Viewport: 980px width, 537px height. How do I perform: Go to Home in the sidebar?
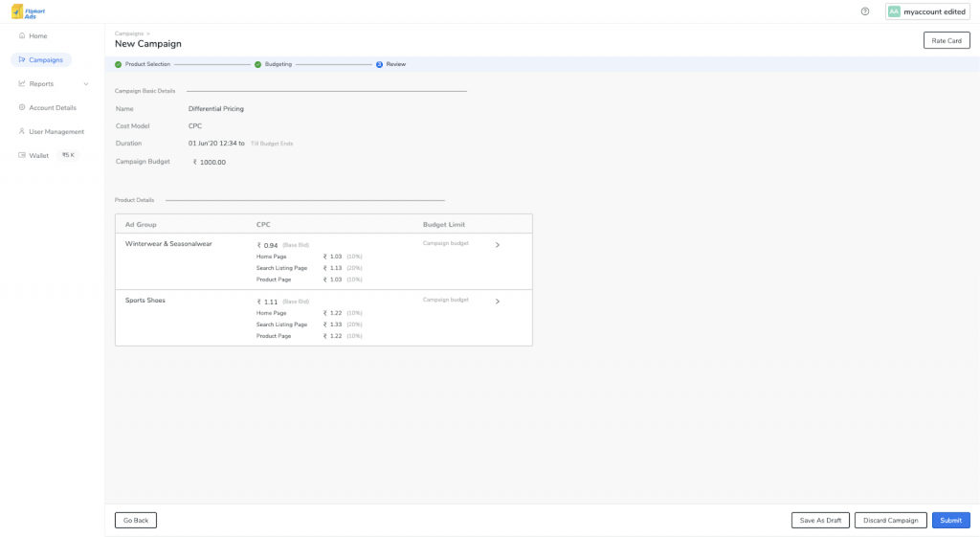tap(38, 36)
